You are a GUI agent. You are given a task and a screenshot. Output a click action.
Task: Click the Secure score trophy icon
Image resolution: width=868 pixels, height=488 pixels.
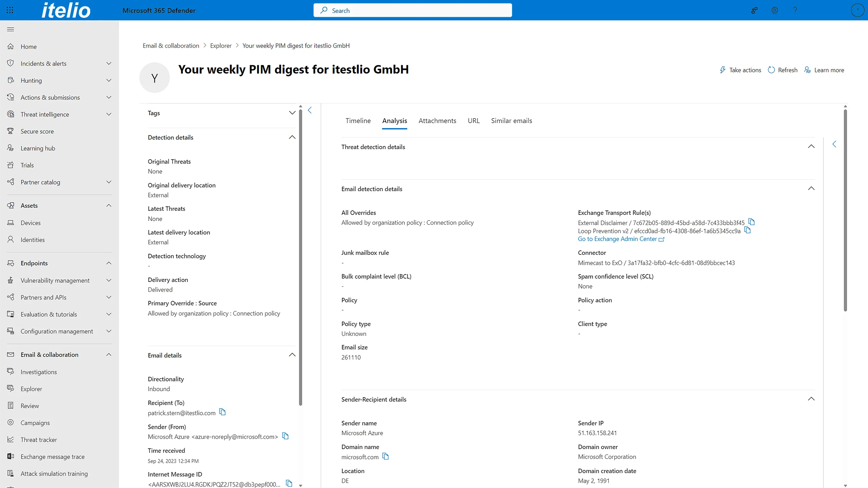pos(11,131)
